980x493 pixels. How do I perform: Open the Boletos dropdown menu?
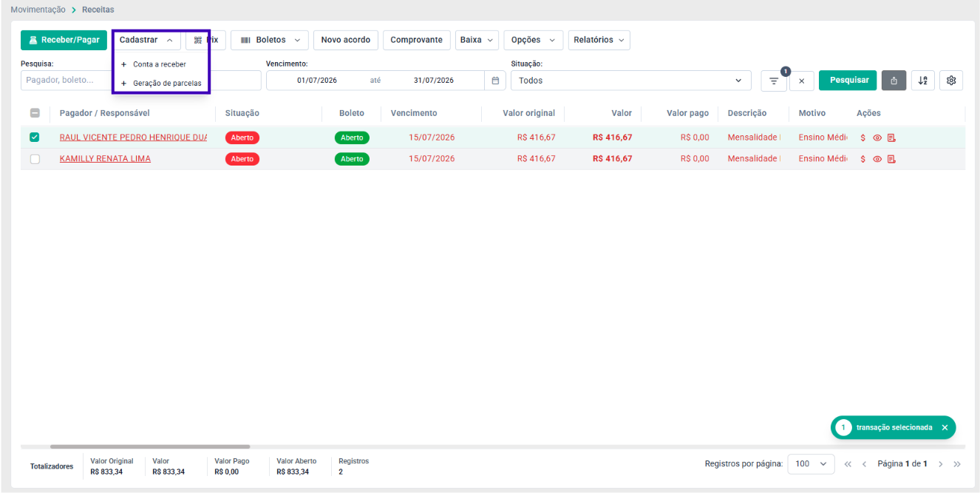270,40
